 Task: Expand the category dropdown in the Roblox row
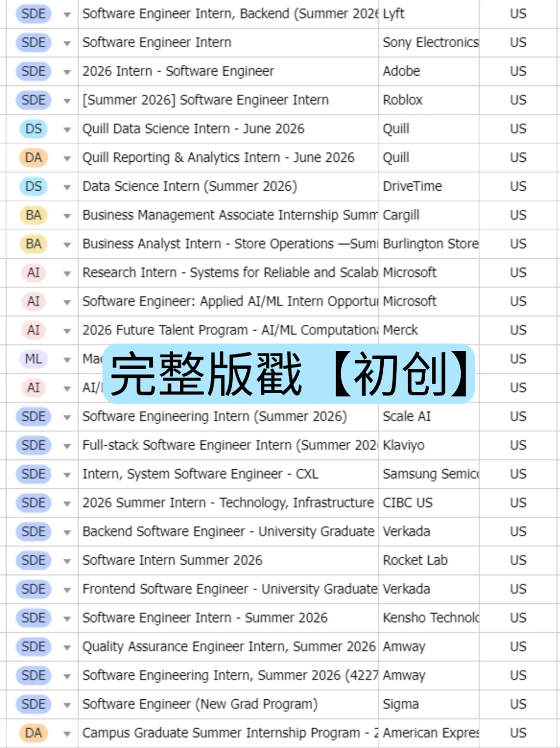(x=67, y=101)
